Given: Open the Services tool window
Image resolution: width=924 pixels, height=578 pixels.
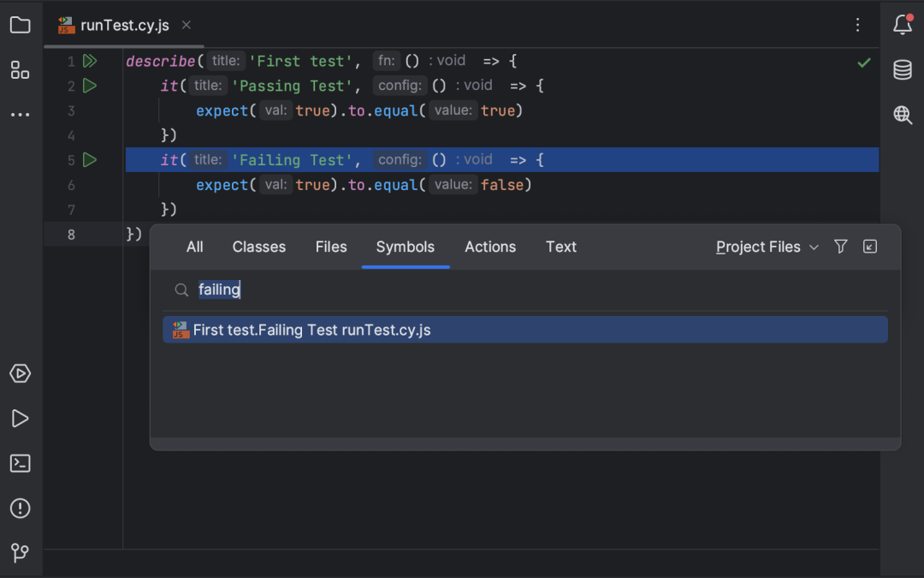Looking at the screenshot, I should 20,373.
